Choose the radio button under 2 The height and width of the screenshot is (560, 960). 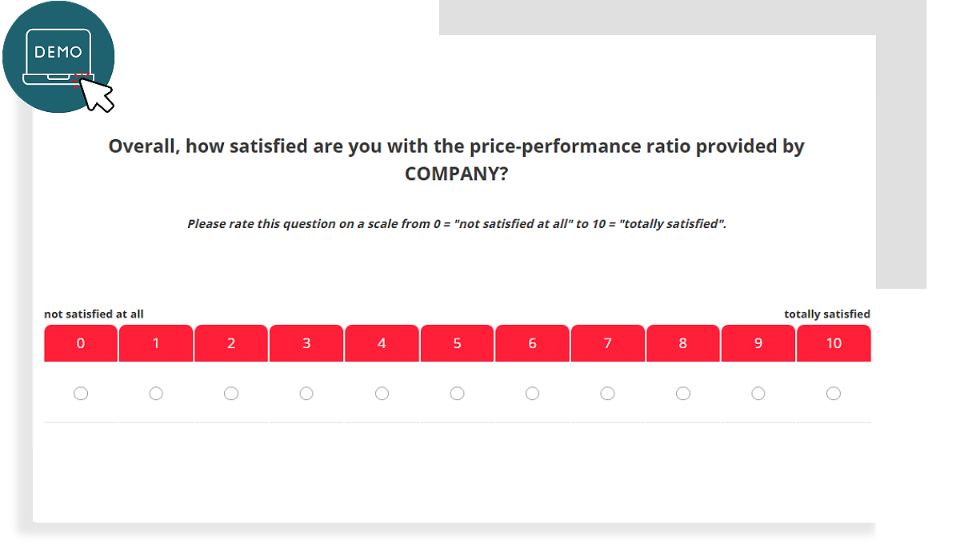[x=231, y=394]
